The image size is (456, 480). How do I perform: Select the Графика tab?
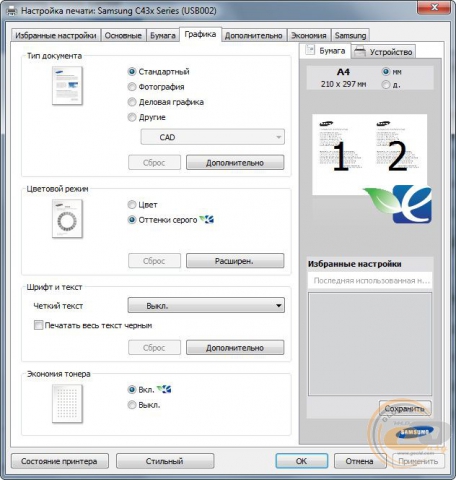200,34
